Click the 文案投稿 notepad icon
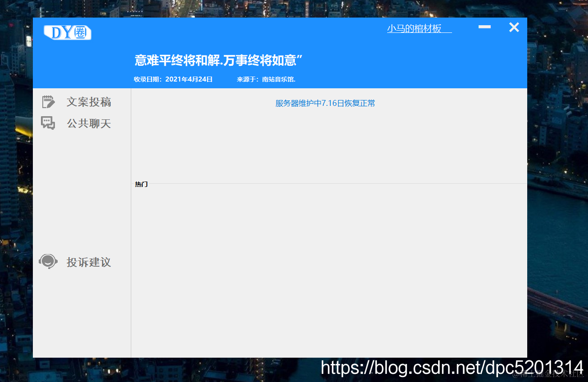588x382 pixels. [x=49, y=101]
